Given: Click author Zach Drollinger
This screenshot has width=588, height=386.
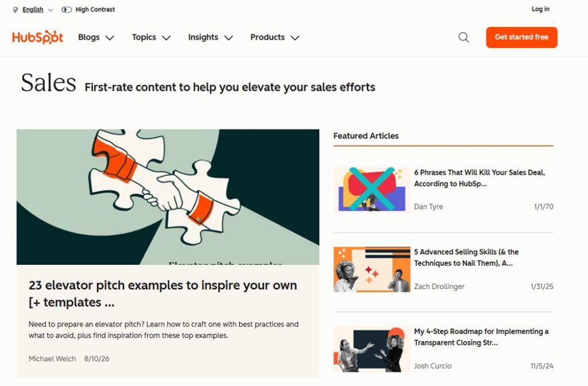Looking at the screenshot, I should tap(439, 286).
